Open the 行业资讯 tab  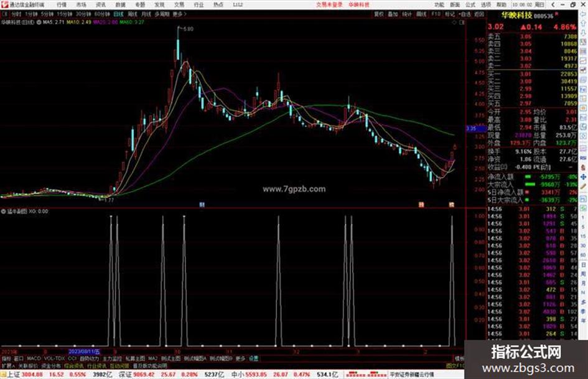tap(96, 365)
